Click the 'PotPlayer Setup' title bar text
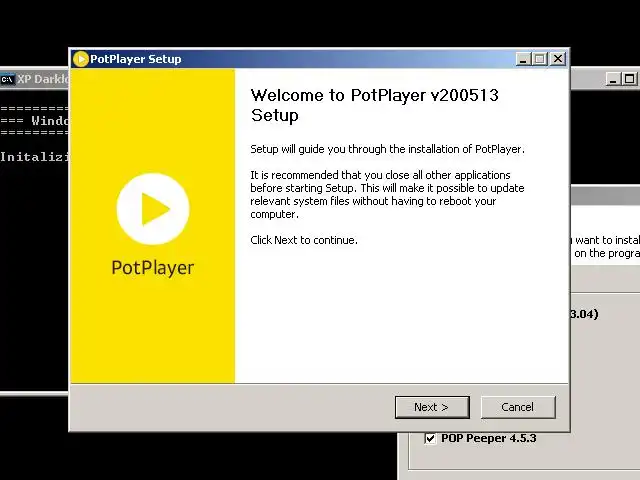The height and width of the screenshot is (480, 640). (136, 59)
